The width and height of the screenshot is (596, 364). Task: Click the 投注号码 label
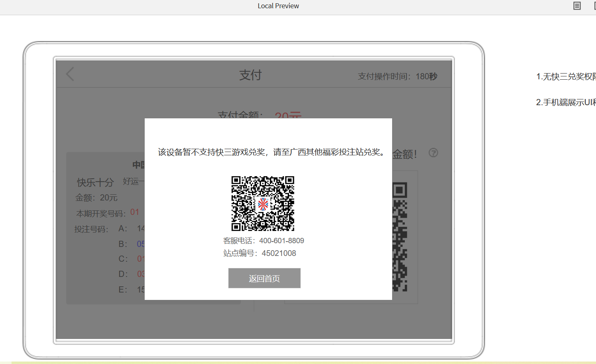click(91, 229)
